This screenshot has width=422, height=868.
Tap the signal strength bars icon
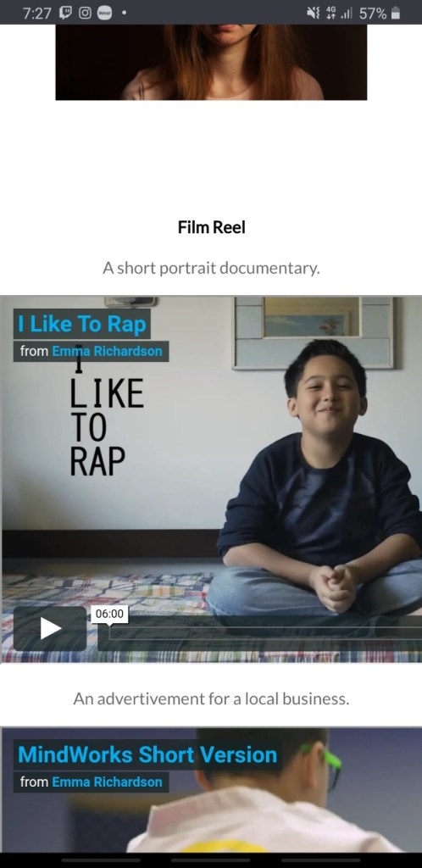point(347,13)
